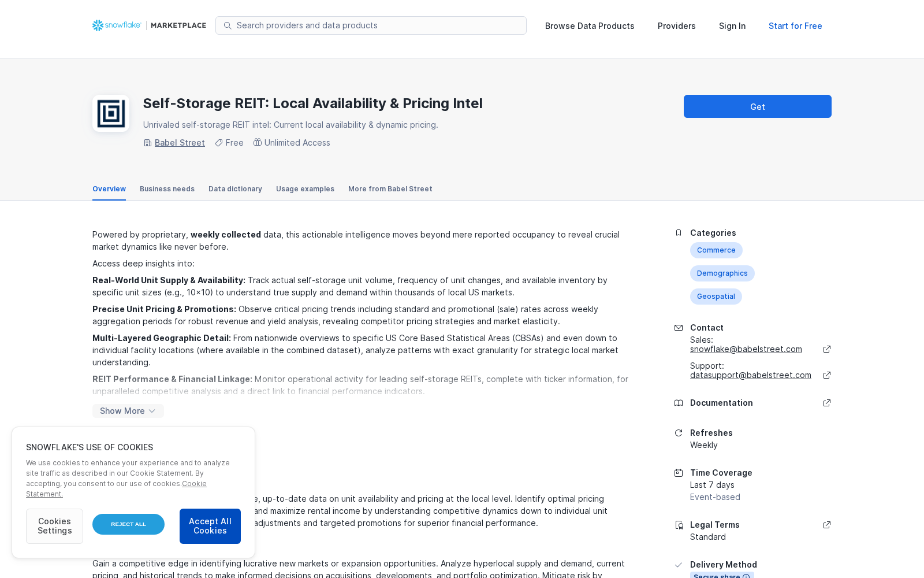The image size is (924, 578).
Task: Click the Categories bookmark icon
Action: pos(679,233)
